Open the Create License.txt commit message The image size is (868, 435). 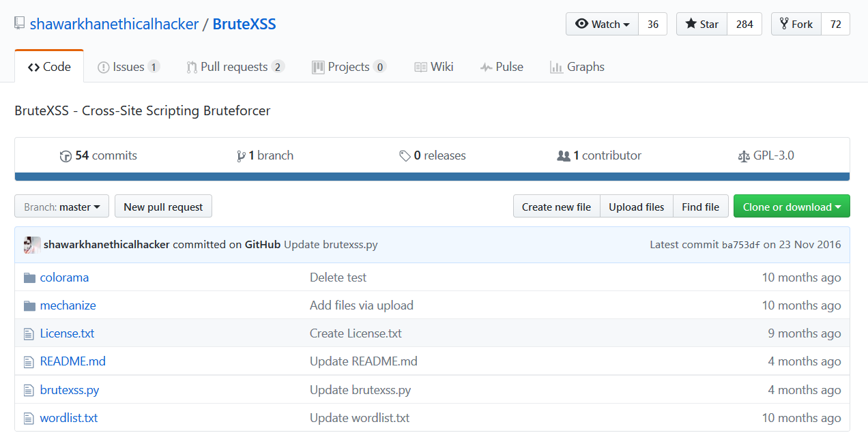(356, 333)
